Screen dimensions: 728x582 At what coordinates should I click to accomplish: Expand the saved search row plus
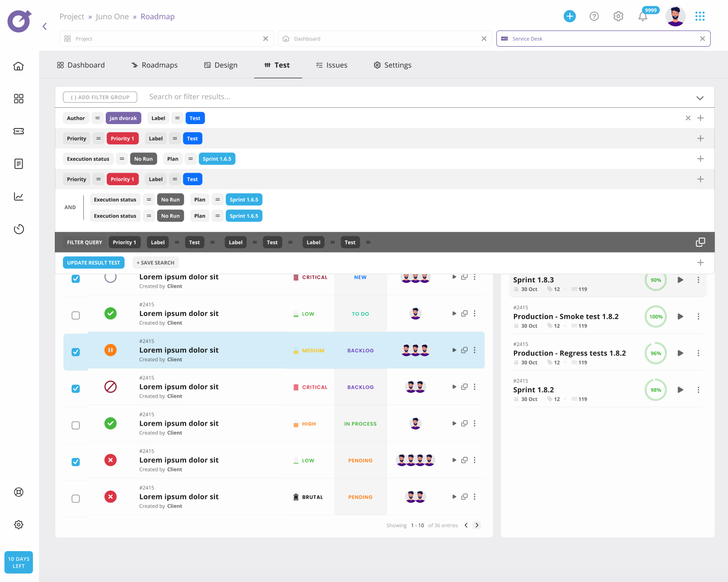pyautogui.click(x=701, y=263)
